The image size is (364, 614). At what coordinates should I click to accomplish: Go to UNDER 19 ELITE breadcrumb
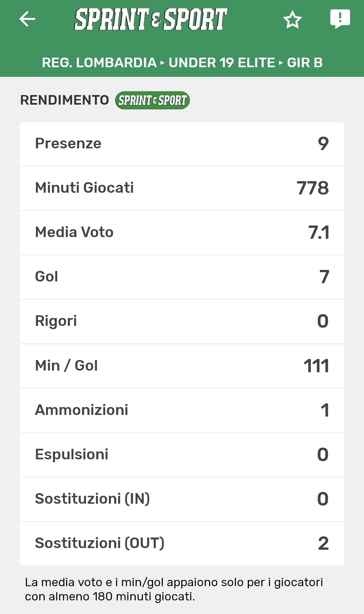coord(222,63)
